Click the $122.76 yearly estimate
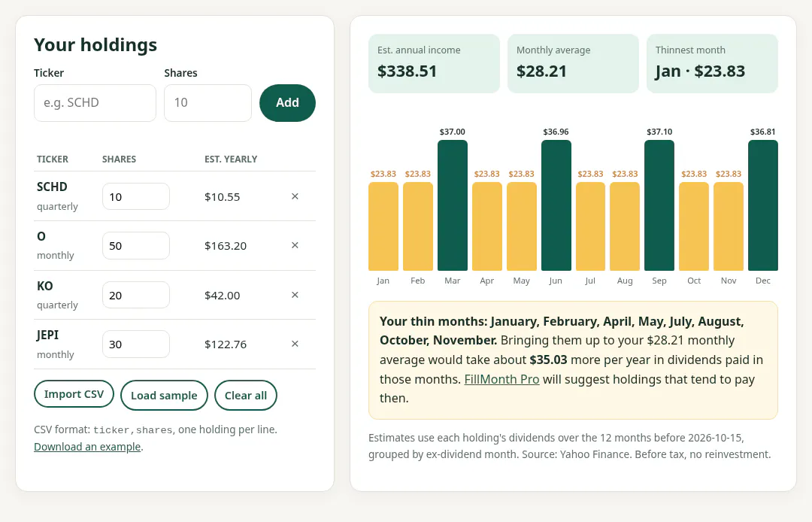 226,344
